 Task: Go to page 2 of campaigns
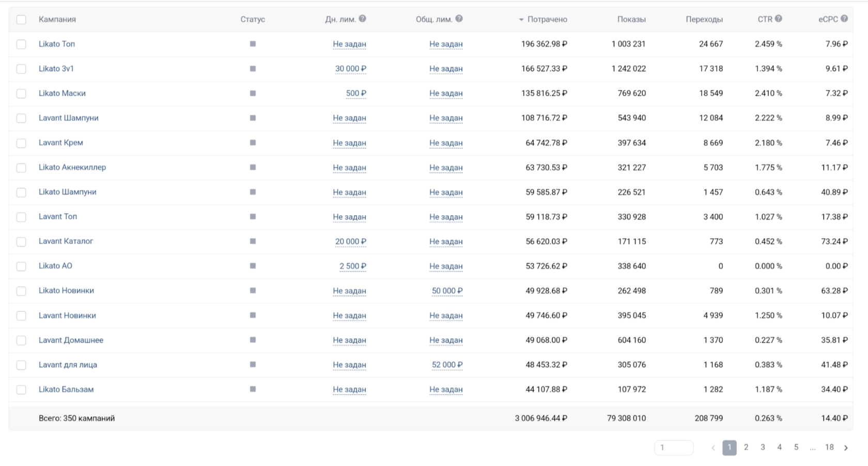746,447
